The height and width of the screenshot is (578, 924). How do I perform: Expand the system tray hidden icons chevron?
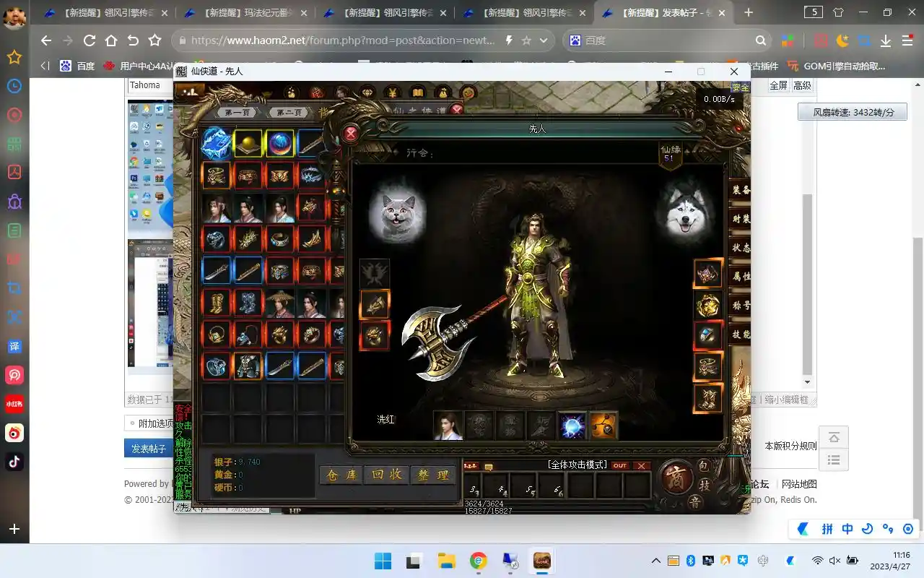655,561
